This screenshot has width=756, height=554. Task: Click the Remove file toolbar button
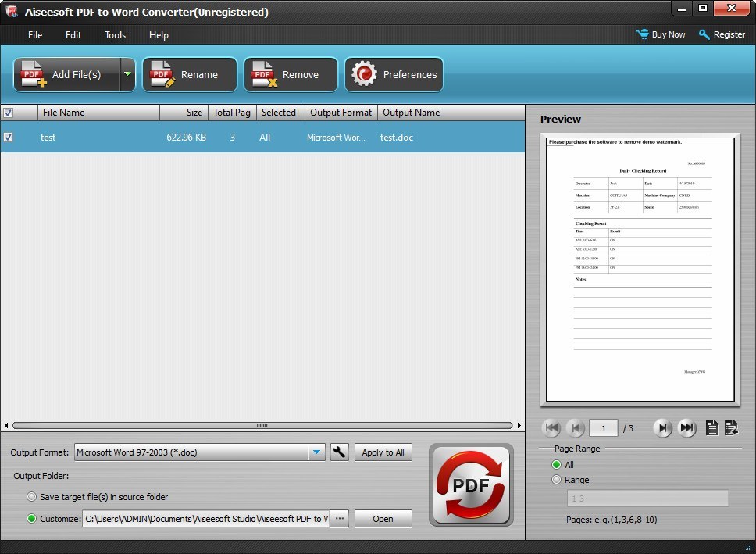pyautogui.click(x=291, y=75)
